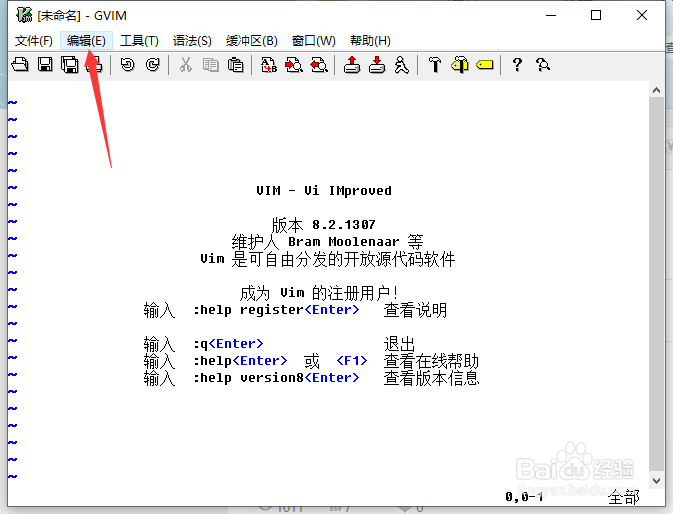Screen dimensions: 673x514
Task: Copy selection using the toolbar copy icon
Action: tap(210, 65)
